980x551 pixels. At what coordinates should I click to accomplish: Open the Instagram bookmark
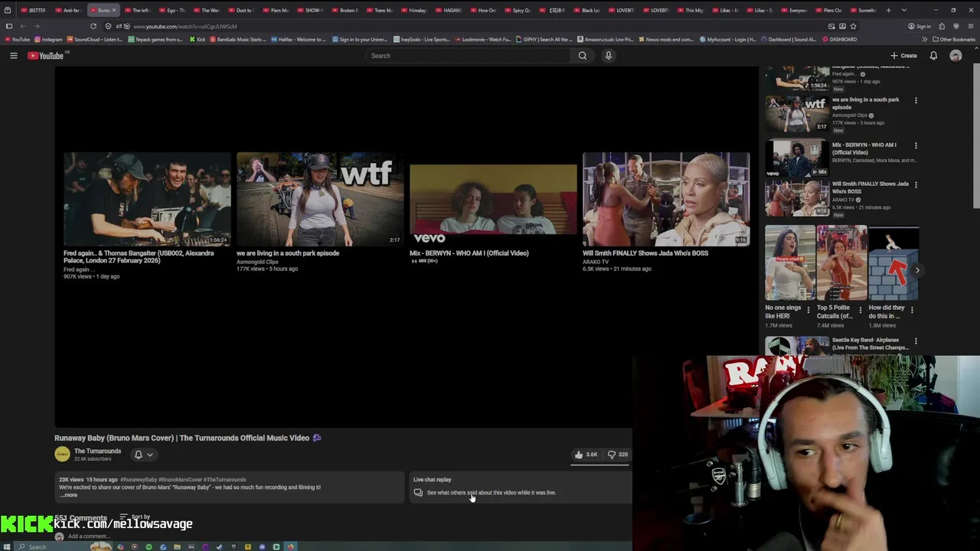tap(49, 39)
